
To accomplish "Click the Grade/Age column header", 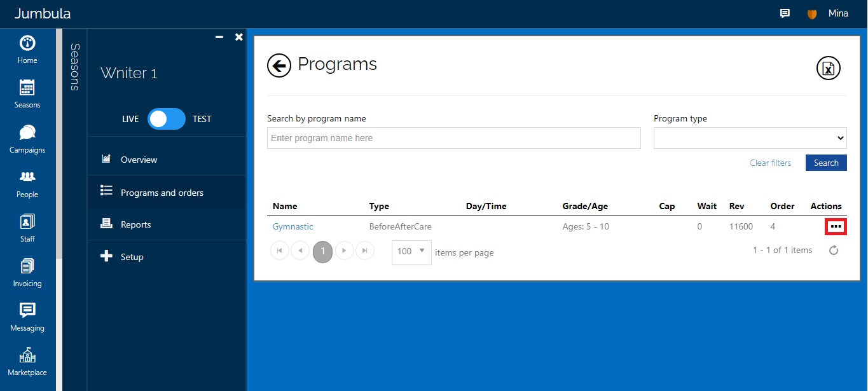I will tap(585, 206).
